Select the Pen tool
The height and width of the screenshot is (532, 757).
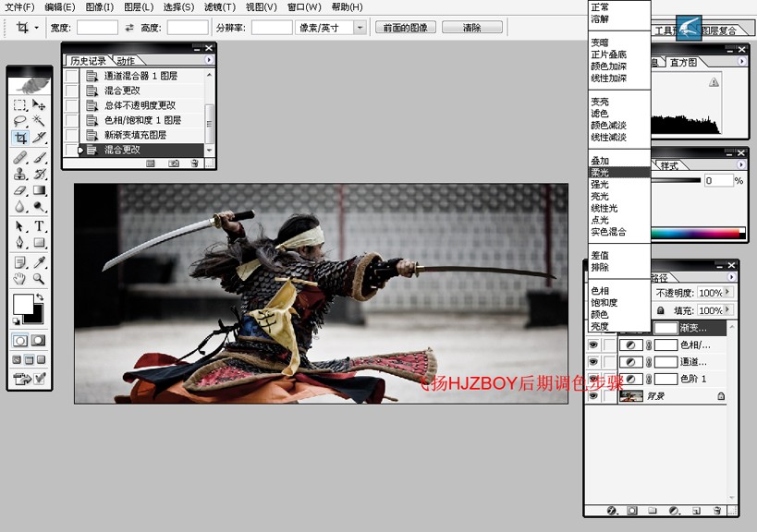[19, 243]
